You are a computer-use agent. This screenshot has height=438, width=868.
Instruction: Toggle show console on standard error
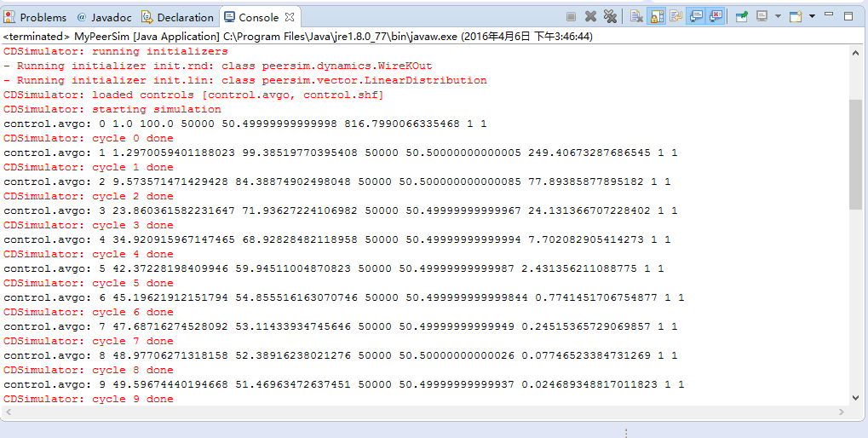click(716, 17)
